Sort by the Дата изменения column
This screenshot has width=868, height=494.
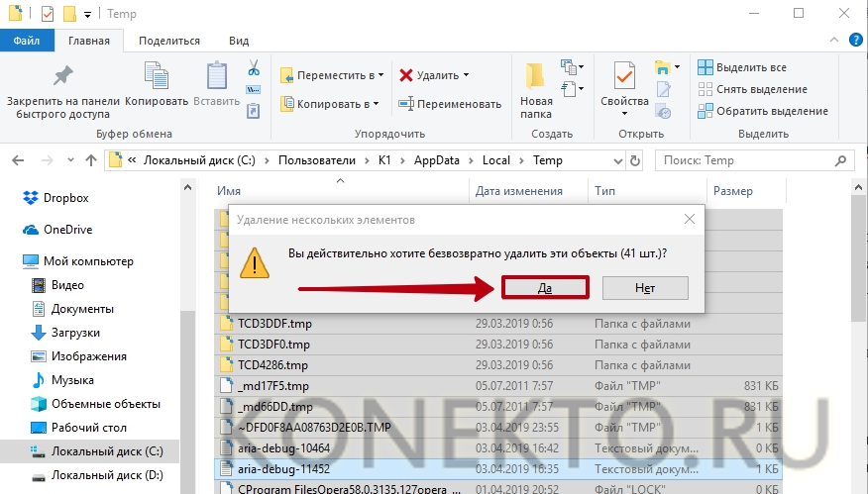pyautogui.click(x=518, y=191)
